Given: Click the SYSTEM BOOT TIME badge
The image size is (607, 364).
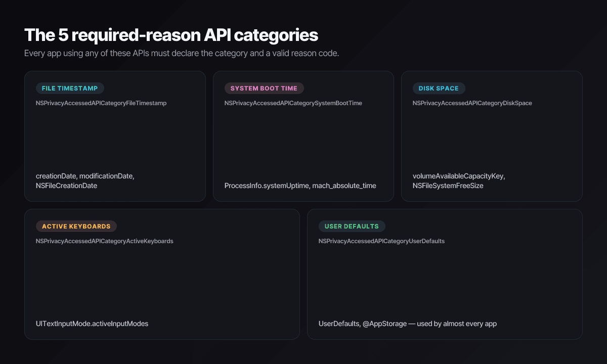Looking at the screenshot, I should click(x=264, y=88).
